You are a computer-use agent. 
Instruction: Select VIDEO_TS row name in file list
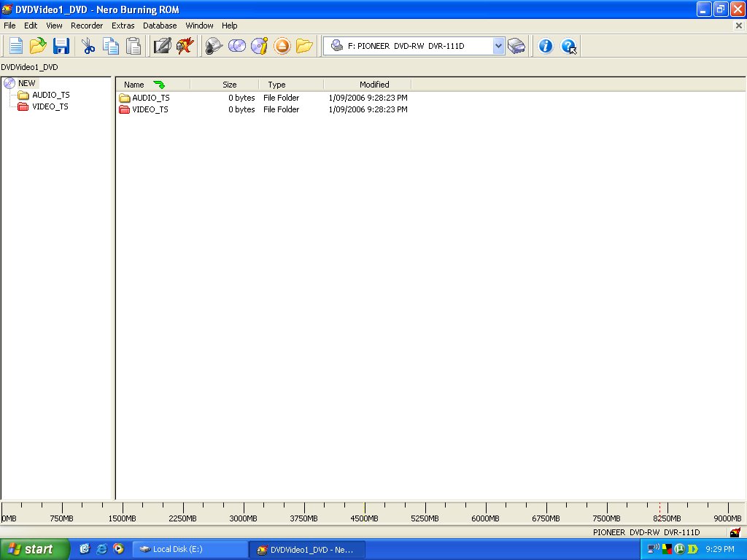(x=150, y=109)
